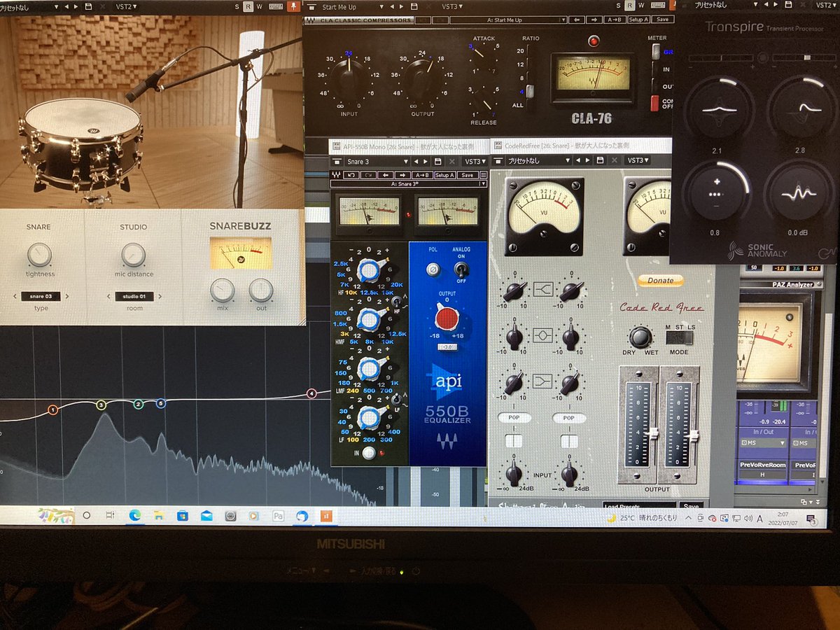Click undo arrow in API-550B Waves toolbar

[351, 175]
